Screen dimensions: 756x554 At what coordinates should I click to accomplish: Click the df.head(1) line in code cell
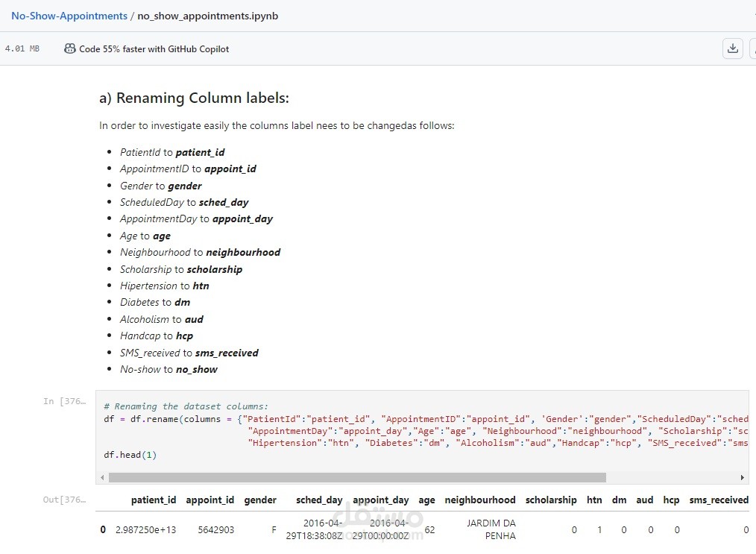[130, 455]
